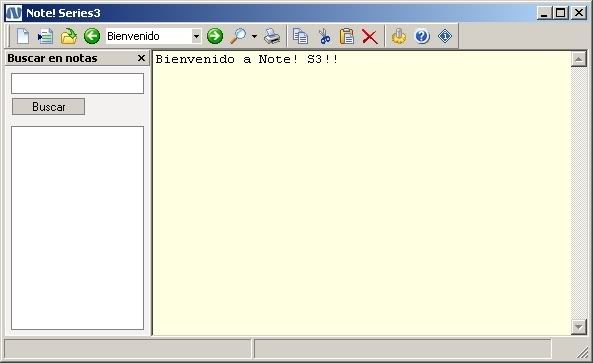The image size is (593, 363).
Task: Go back to previous note
Action: coord(92,36)
